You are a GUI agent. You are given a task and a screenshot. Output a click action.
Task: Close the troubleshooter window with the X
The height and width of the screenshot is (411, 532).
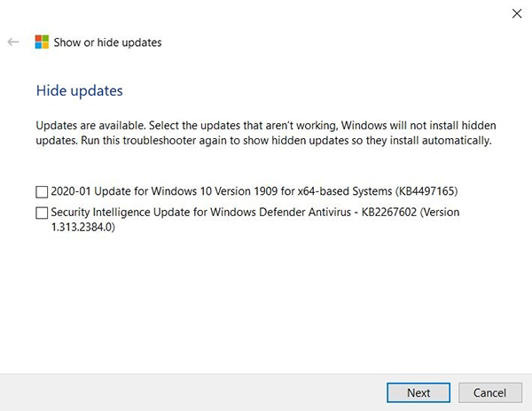tap(516, 12)
